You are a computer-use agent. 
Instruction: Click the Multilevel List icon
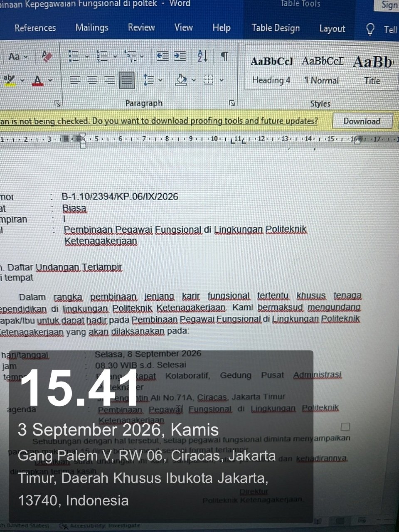coord(131,56)
